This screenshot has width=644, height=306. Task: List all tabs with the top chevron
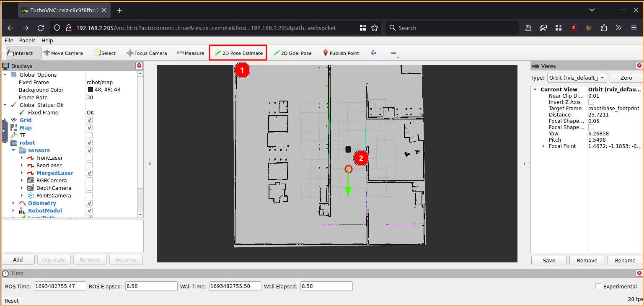click(592, 10)
